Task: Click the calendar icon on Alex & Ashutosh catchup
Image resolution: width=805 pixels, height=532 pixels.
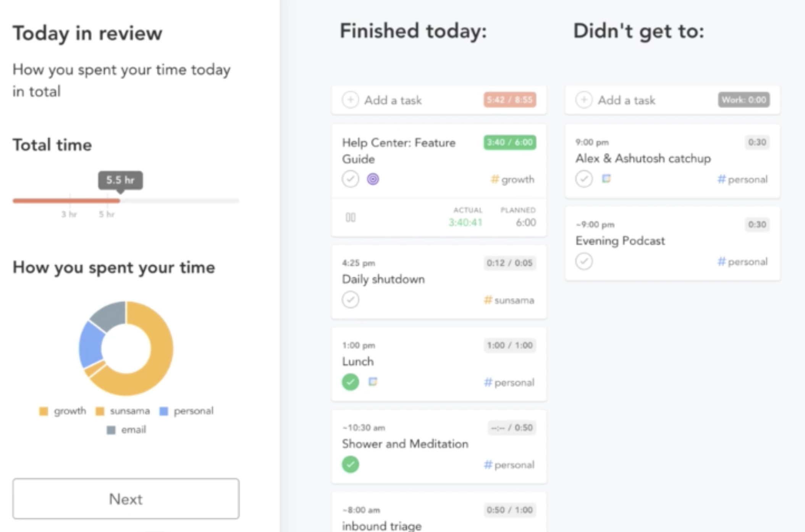Action: coord(606,179)
